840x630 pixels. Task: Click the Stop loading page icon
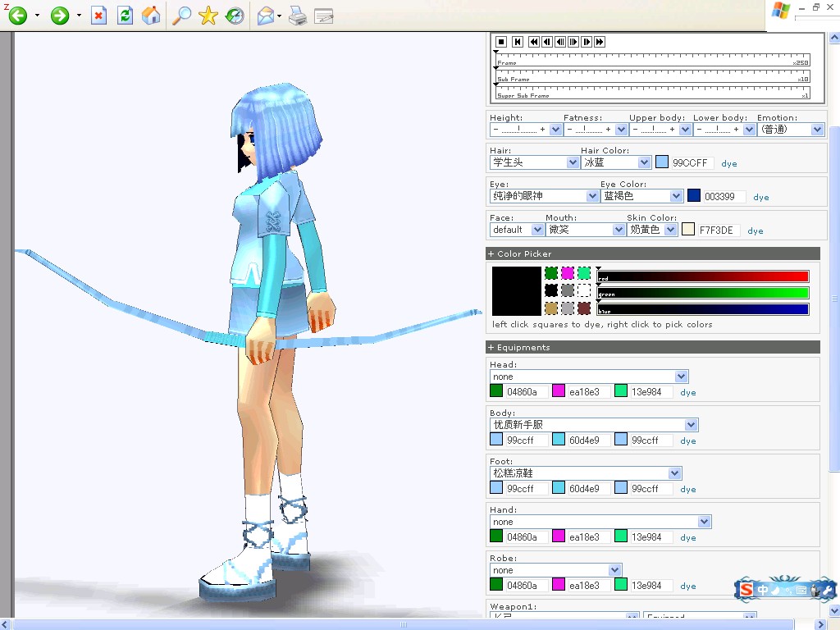(x=98, y=16)
